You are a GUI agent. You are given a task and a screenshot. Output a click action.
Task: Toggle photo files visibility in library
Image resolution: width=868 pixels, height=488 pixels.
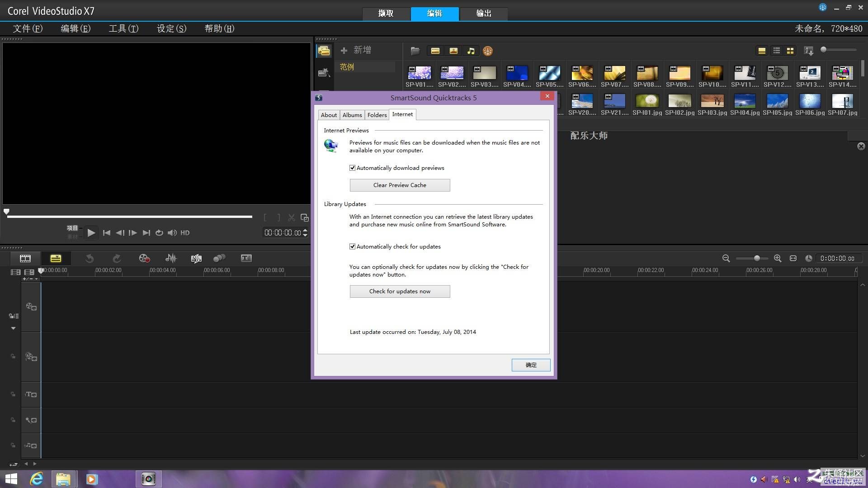pyautogui.click(x=453, y=51)
